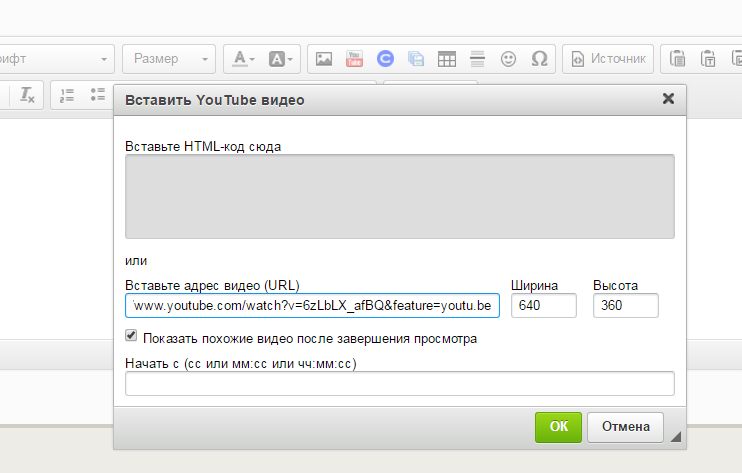Click the HTML embed code text area
Viewport: 742px width, 473px height.
pos(399,196)
